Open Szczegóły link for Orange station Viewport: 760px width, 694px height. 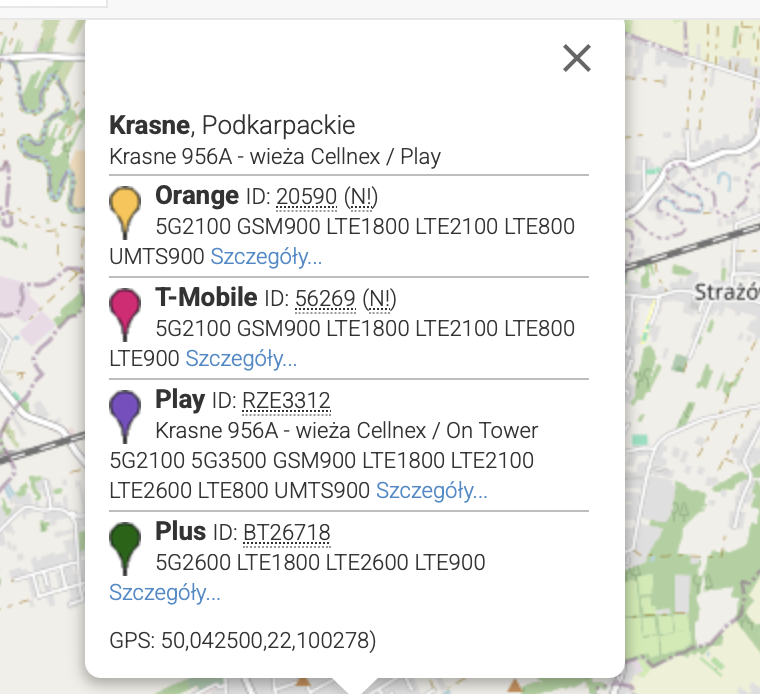click(266, 256)
